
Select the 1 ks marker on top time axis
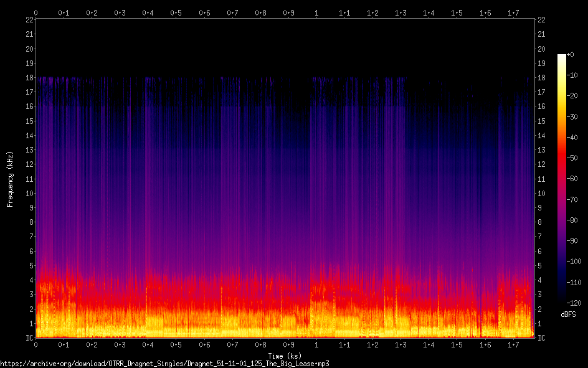tap(316, 12)
